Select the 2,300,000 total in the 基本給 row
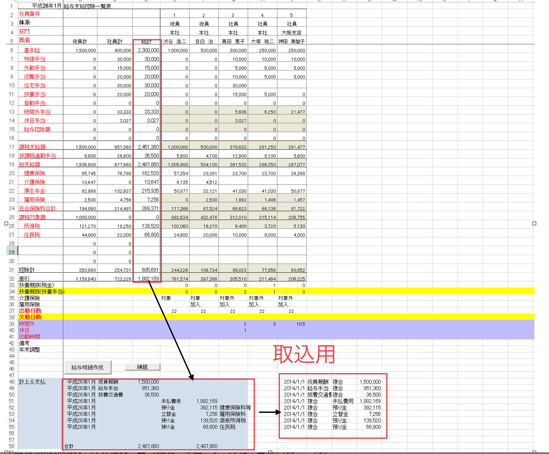 pos(148,50)
